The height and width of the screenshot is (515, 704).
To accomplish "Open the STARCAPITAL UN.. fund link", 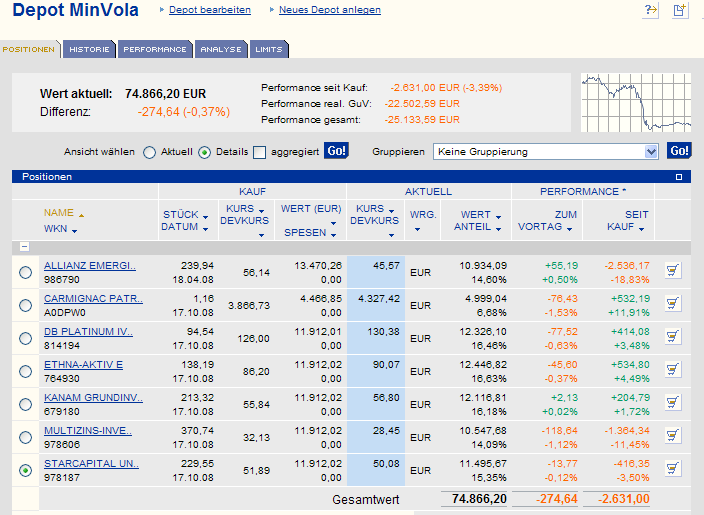I will pyautogui.click(x=92, y=463).
